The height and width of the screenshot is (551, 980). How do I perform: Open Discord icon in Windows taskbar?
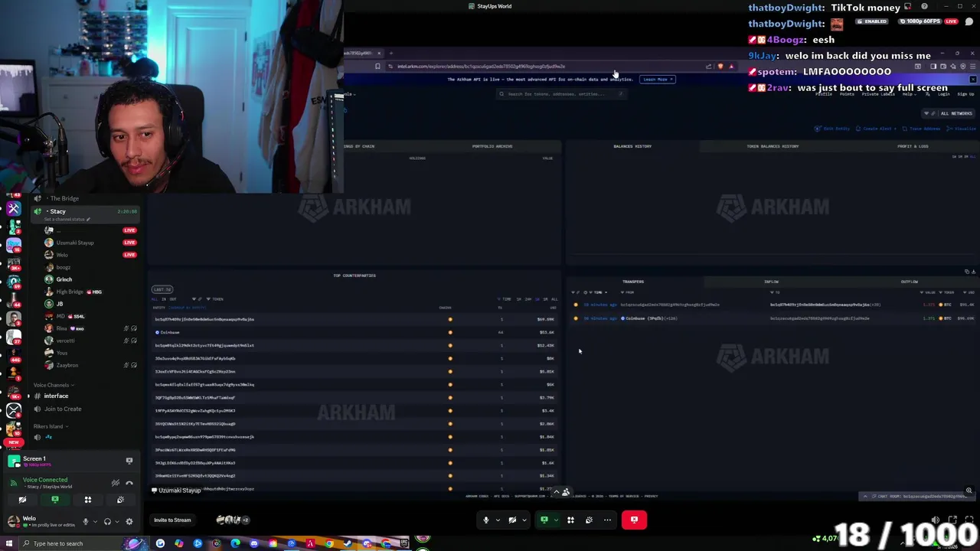click(x=254, y=544)
